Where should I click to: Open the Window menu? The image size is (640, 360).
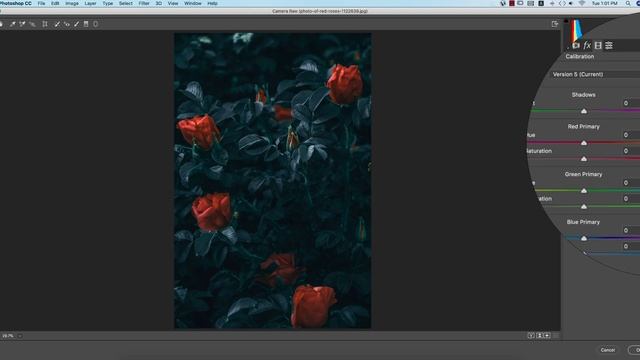[193, 3]
